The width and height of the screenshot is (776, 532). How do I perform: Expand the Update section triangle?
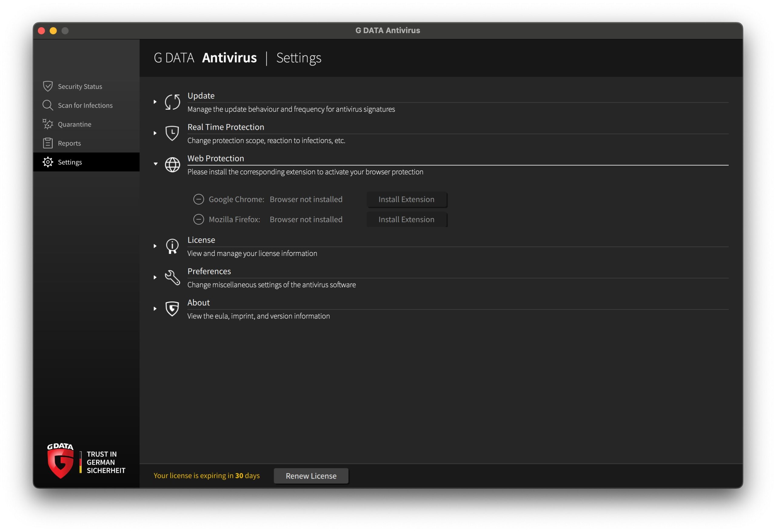155,102
